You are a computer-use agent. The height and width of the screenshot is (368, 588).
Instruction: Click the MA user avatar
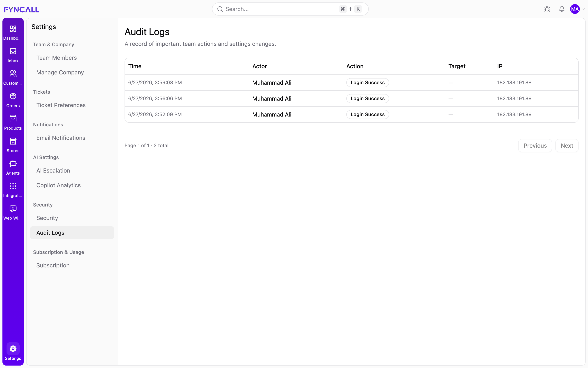tap(575, 9)
